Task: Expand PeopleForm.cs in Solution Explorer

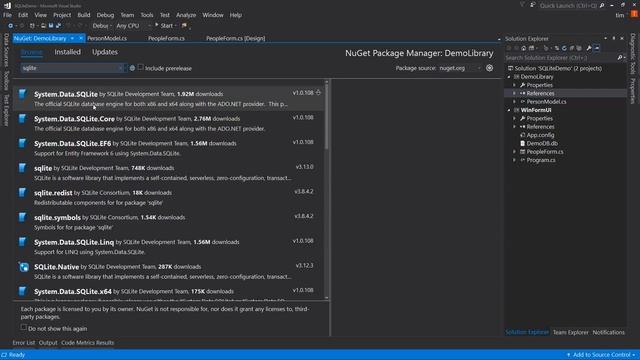Action: click(x=514, y=152)
